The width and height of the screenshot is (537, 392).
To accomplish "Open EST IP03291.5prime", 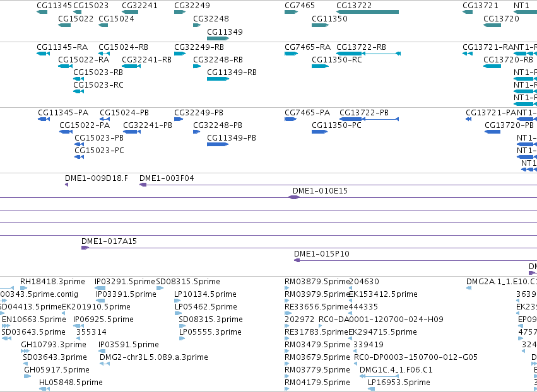I will click(125, 282).
